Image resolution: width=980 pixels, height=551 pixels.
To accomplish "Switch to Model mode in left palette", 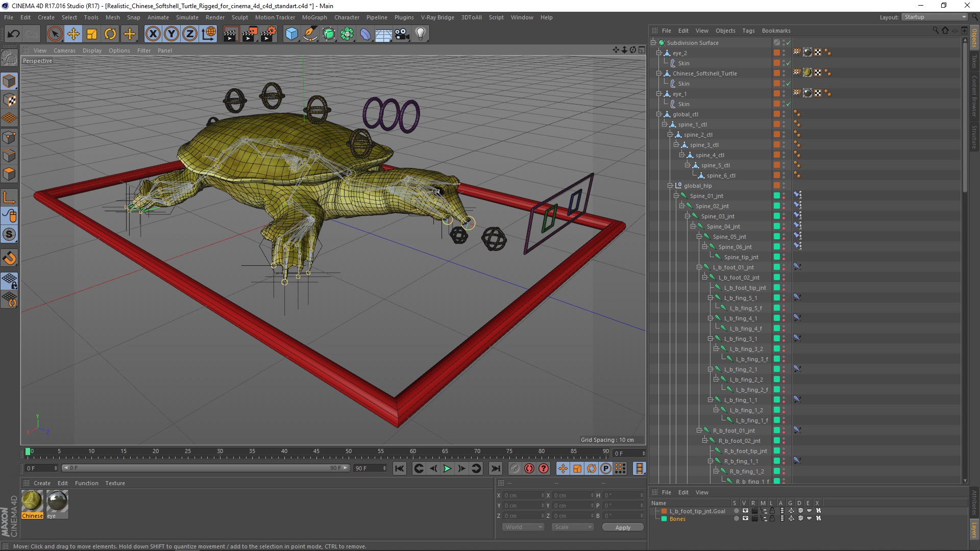I will point(9,82).
